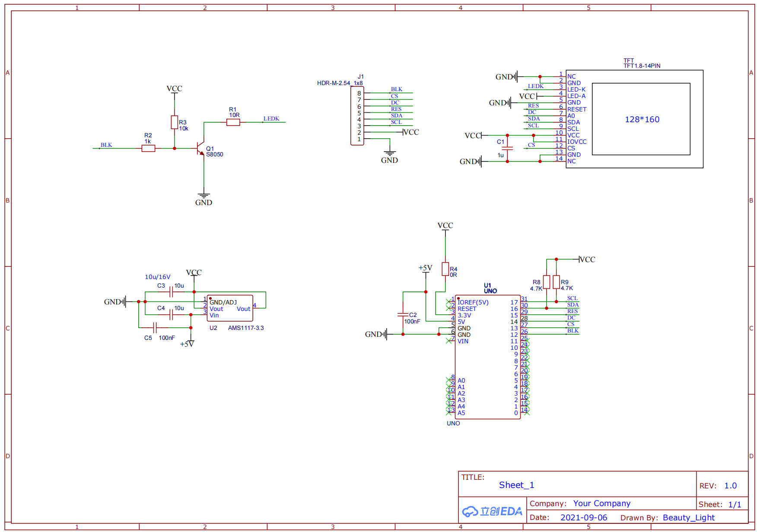Click the RESET pin name on TFT
Screen dimensions: 757x532
tap(577, 109)
